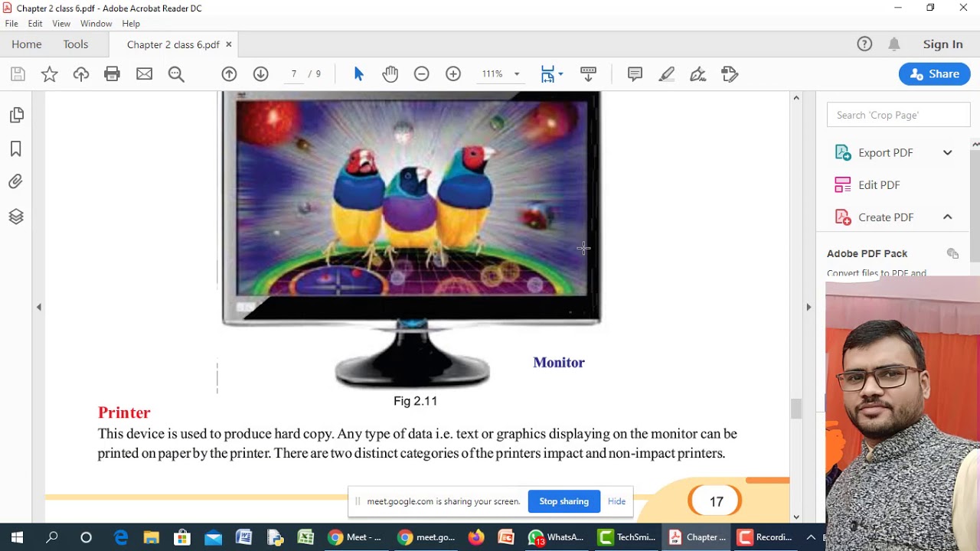Open find text magnifier icon

[x=176, y=74]
